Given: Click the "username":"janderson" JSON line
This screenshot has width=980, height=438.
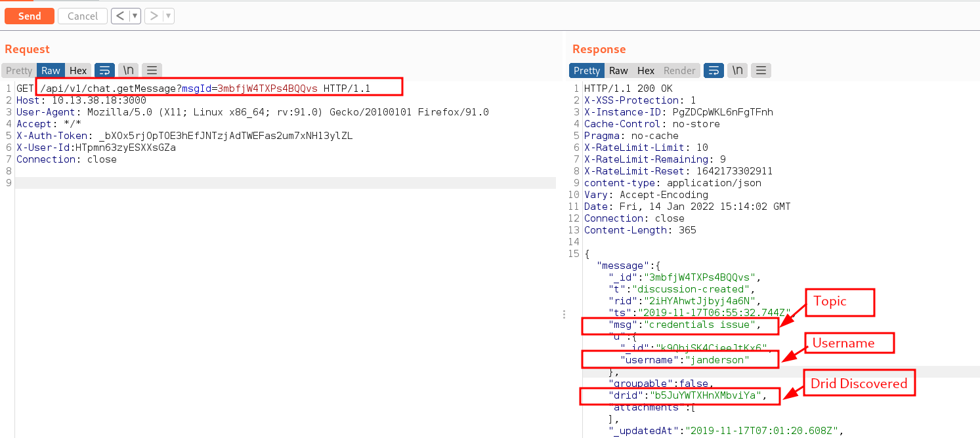Looking at the screenshot, I should (685, 360).
